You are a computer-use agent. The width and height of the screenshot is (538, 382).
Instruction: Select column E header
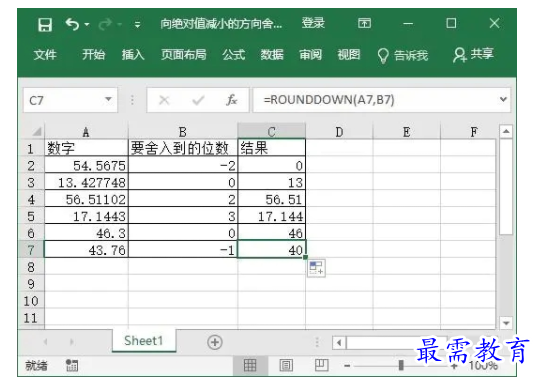click(x=407, y=132)
